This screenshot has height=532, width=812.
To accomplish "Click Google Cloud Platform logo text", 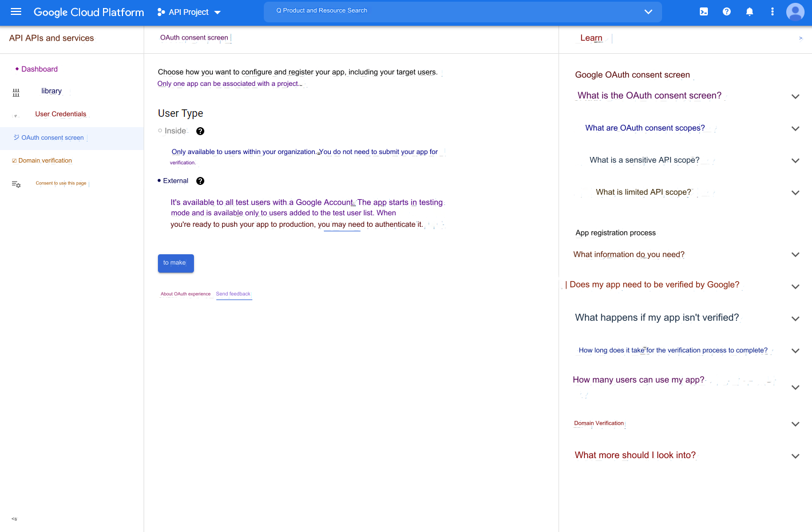I will pos(89,12).
